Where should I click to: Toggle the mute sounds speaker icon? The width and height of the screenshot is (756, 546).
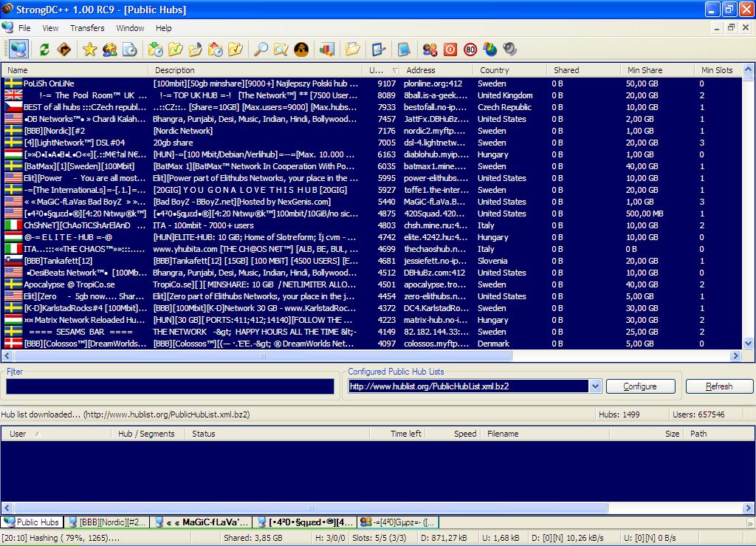(x=509, y=50)
